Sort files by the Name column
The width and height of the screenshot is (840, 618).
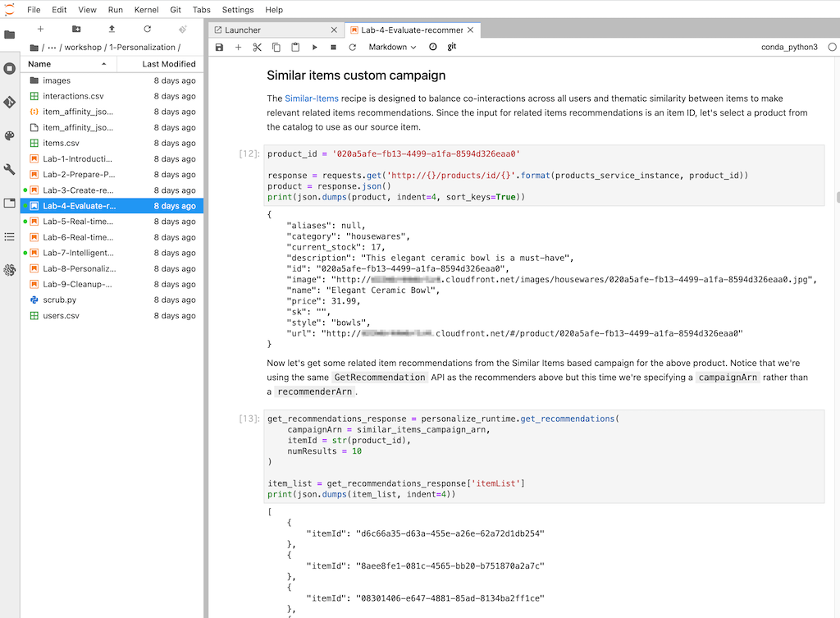tap(39, 64)
